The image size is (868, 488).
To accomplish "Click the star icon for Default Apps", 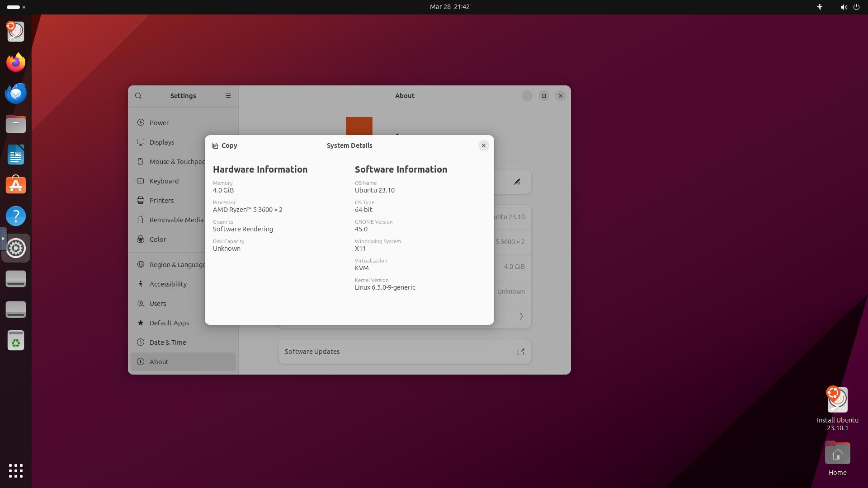I will (141, 323).
